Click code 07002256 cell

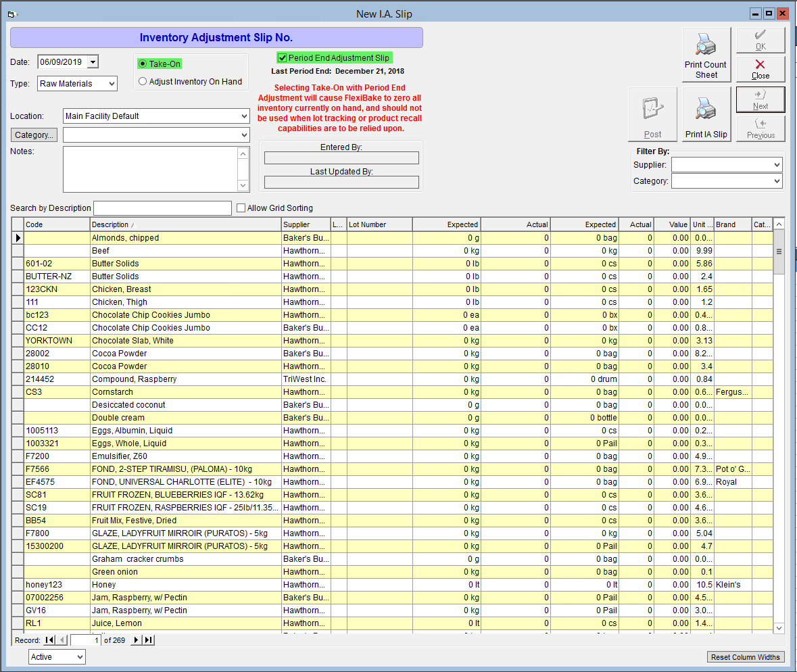pyautogui.click(x=57, y=597)
